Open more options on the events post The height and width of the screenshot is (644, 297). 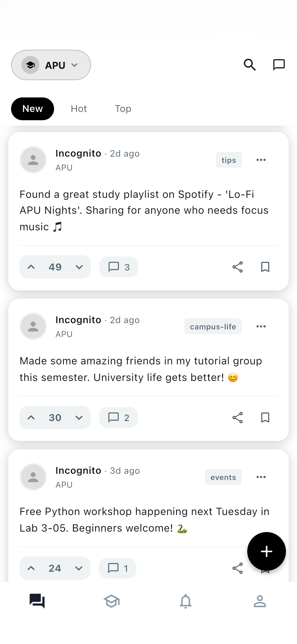(261, 477)
